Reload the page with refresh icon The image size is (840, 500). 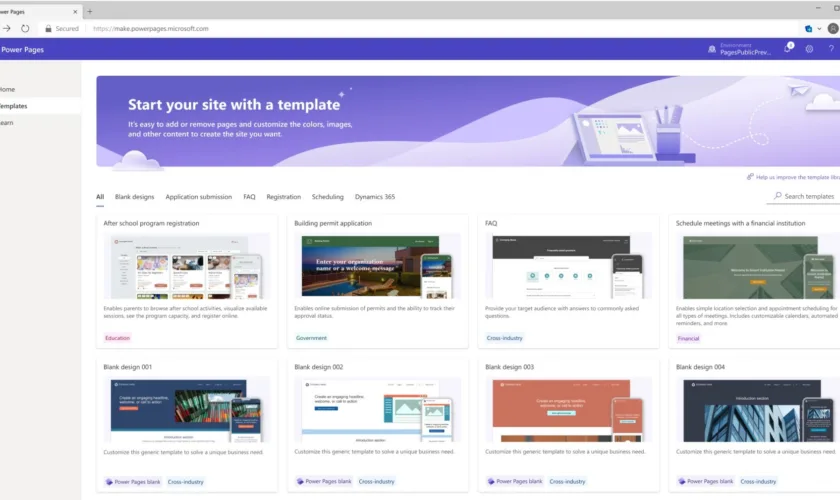(25, 28)
